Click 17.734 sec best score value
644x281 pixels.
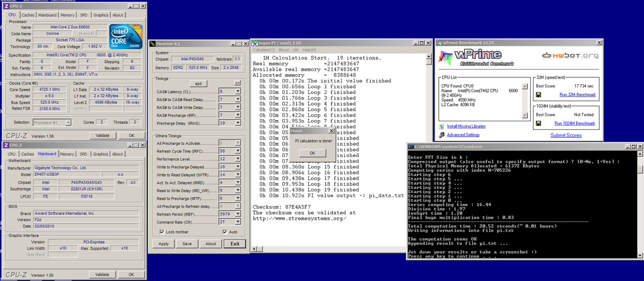click(584, 86)
